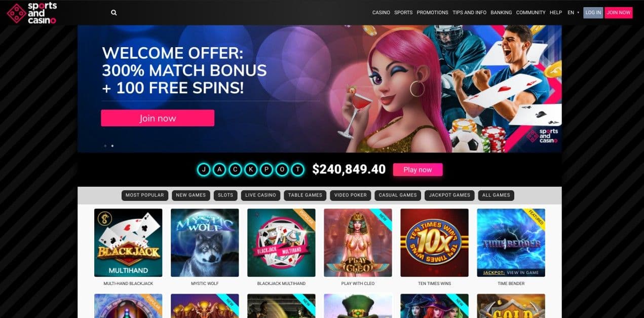Open the Sports and Casino logo
This screenshot has height=318, width=644.
pos(31,13)
